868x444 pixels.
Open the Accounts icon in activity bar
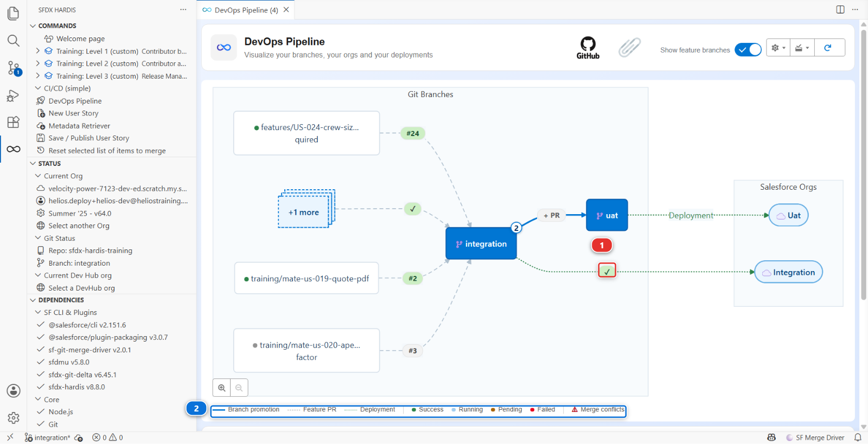coord(14,391)
